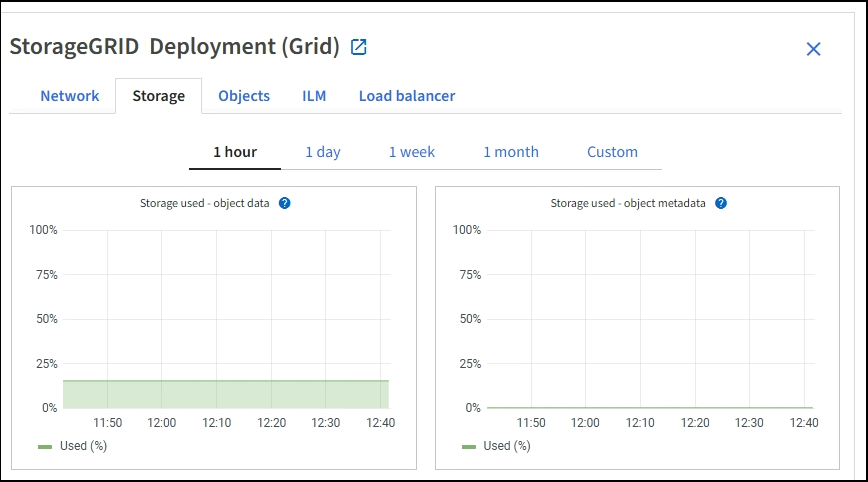Open the Custom time range option
This screenshot has width=868, height=482.
click(612, 152)
